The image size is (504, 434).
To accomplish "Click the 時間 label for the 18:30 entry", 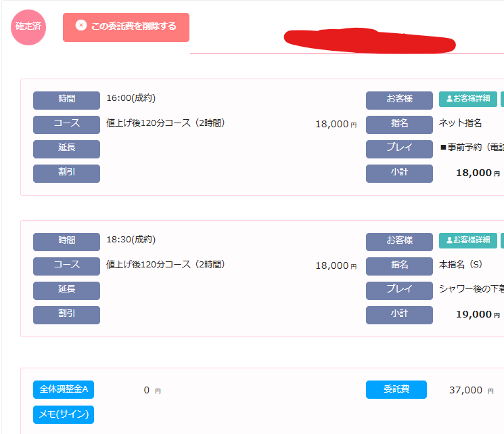I will 66,242.
